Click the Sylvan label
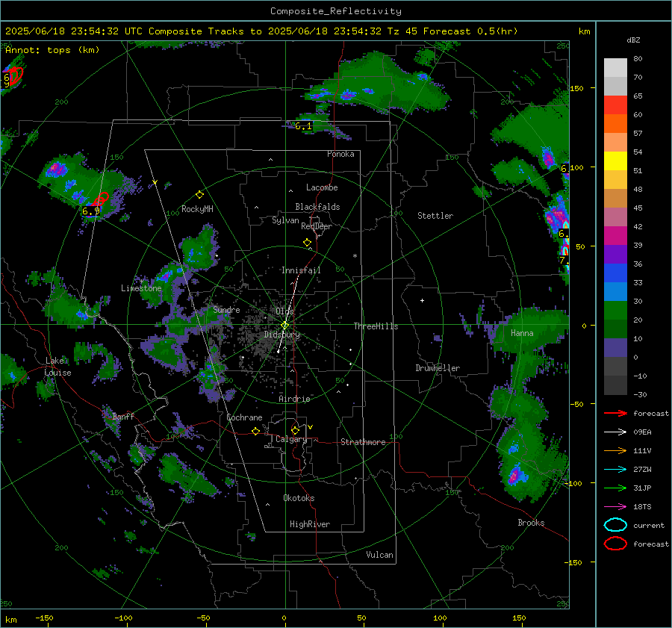 point(285,220)
